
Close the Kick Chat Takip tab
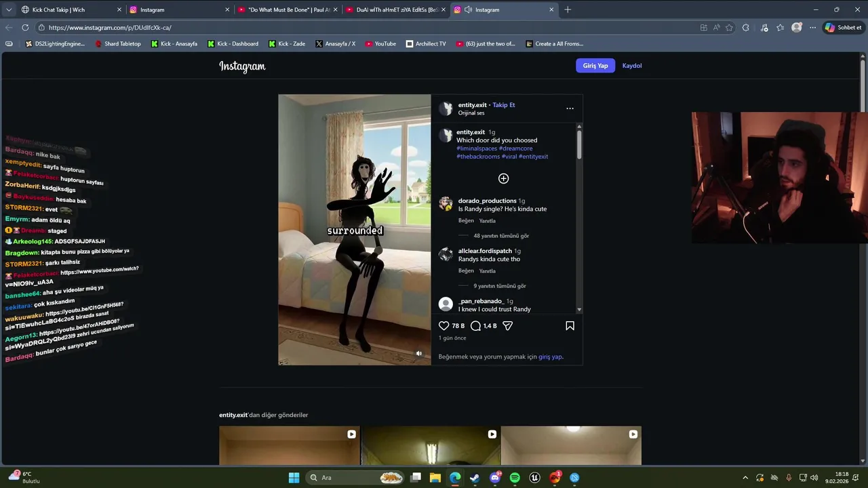119,9
